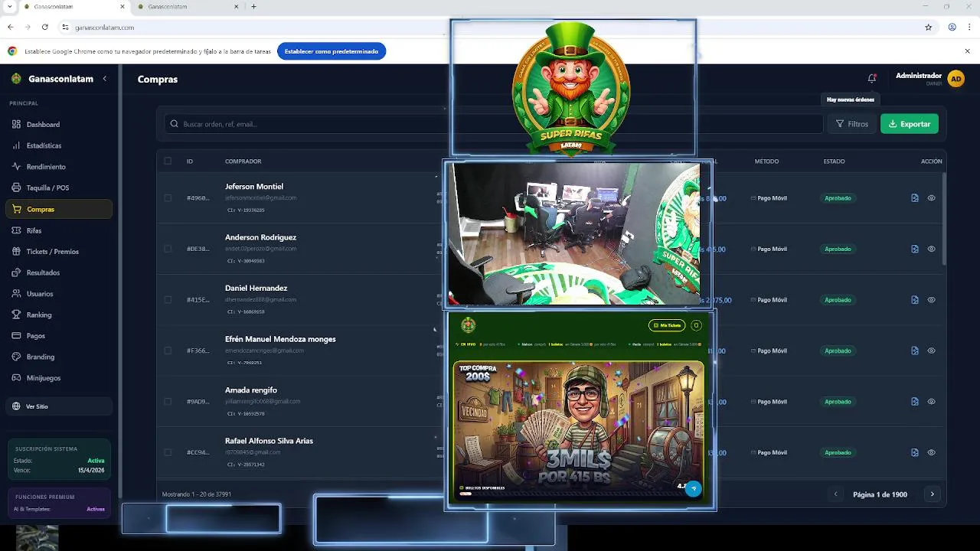The image size is (980, 551).
Task: Check the Daniel Hernandez row checkbox
Action: click(168, 300)
